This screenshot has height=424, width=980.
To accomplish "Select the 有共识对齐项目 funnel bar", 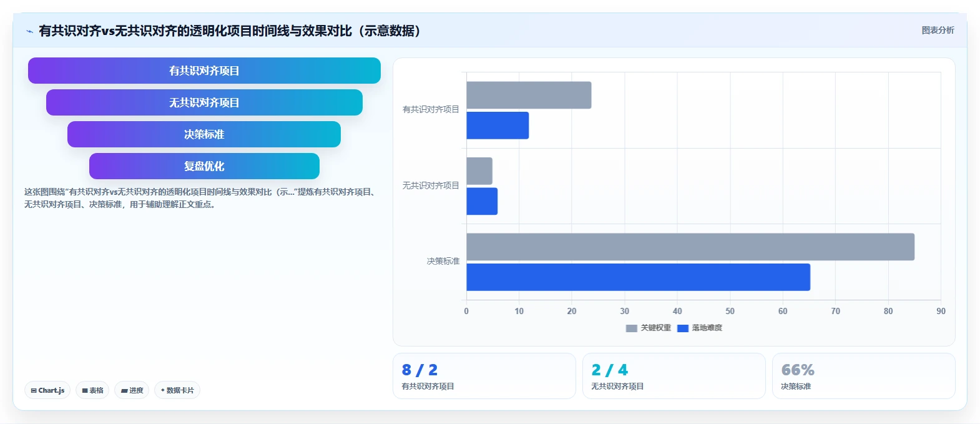I will [x=204, y=71].
